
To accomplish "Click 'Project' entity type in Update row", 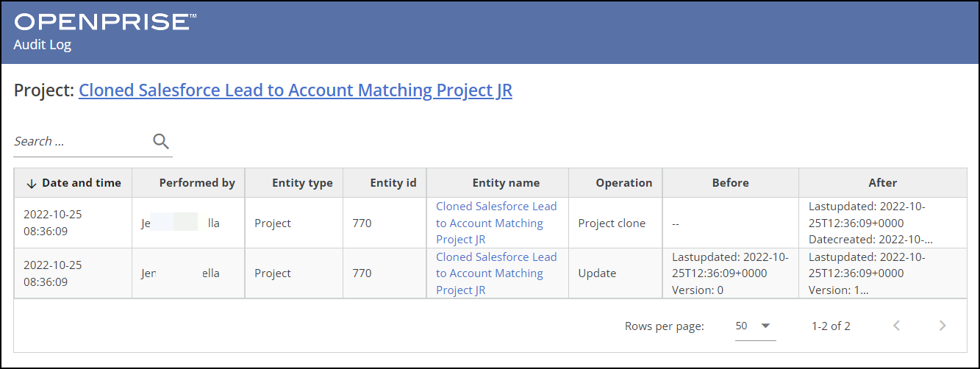I will coord(294,273).
